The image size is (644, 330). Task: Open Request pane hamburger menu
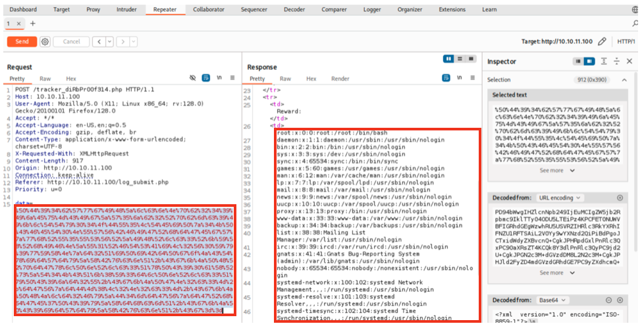(232, 78)
